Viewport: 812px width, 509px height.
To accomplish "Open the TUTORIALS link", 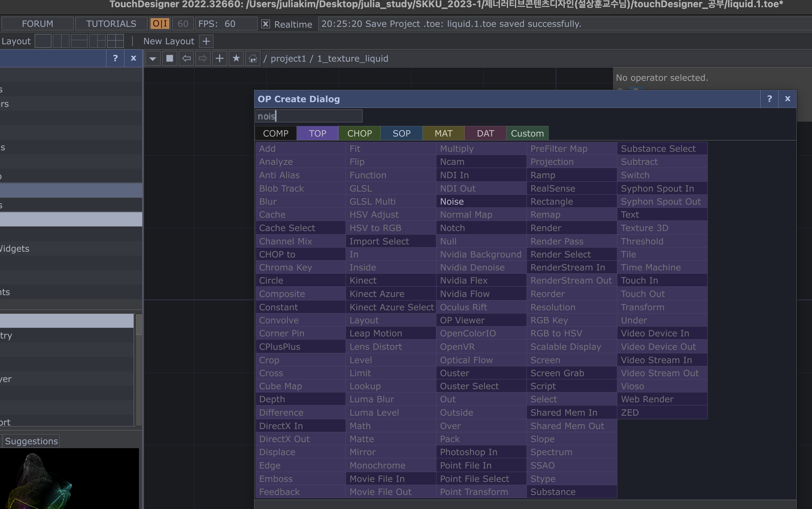I will click(111, 24).
